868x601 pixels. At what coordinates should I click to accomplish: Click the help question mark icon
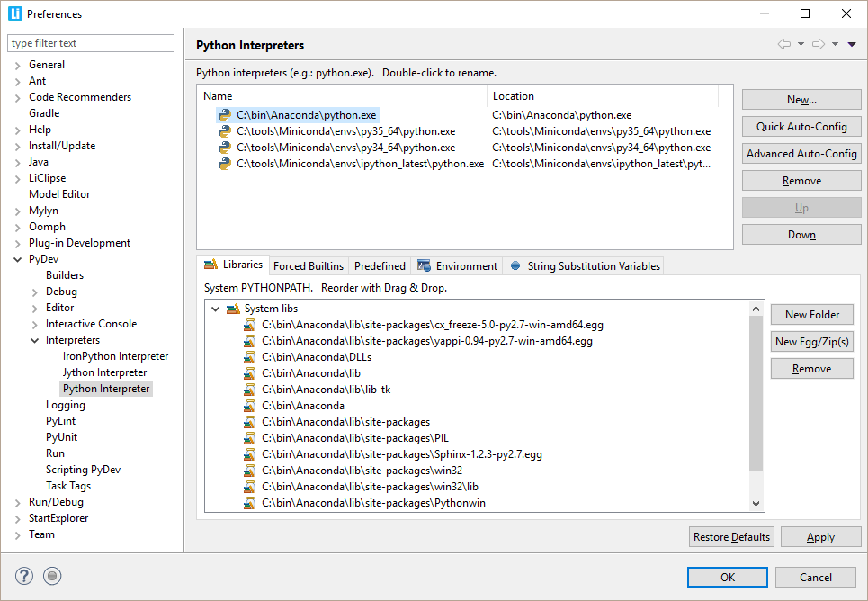[x=23, y=576]
